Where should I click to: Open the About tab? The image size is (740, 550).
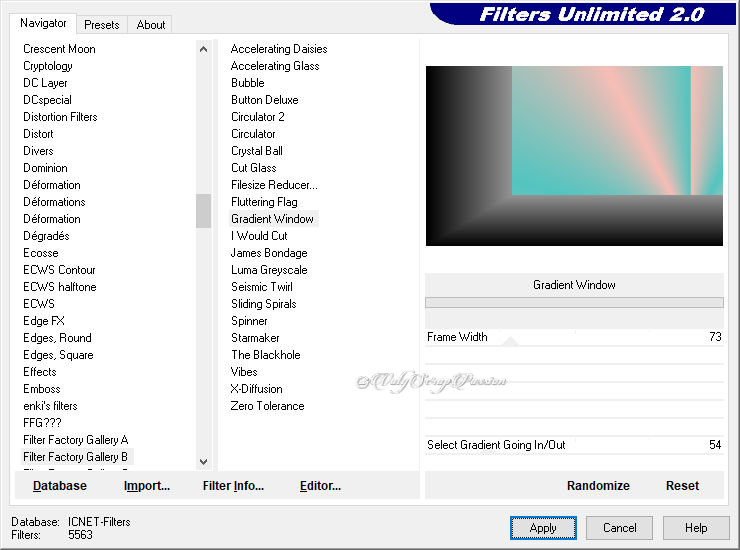pyautogui.click(x=151, y=25)
